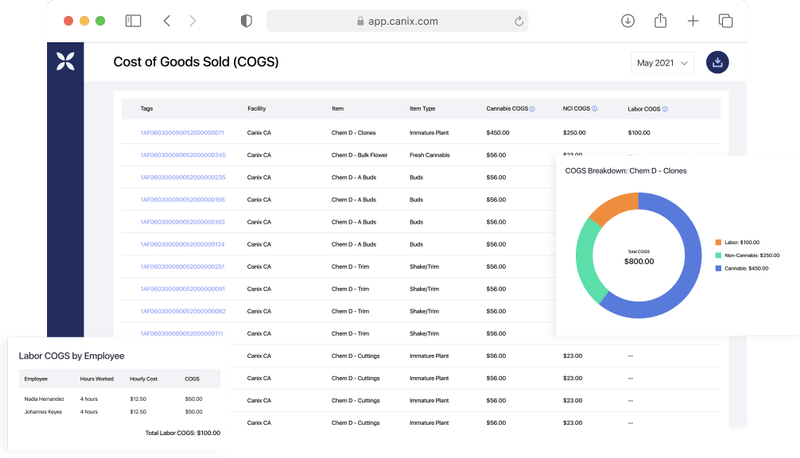Viewport: 800px width, 458px height.
Task: Open tag link ending in 0103
Action: click(182, 222)
